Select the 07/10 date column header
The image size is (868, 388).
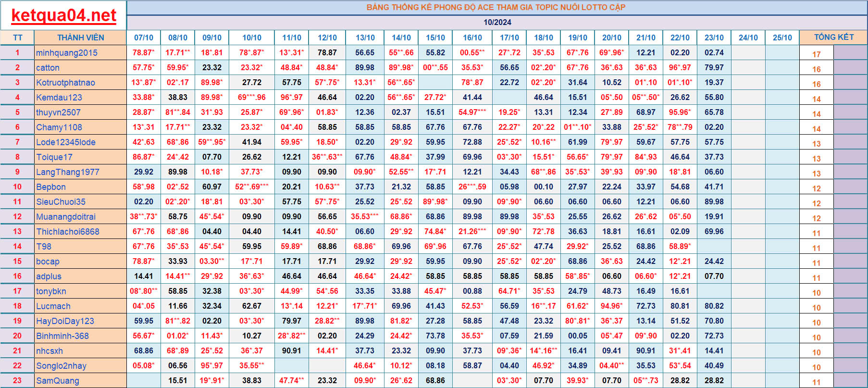(144, 38)
